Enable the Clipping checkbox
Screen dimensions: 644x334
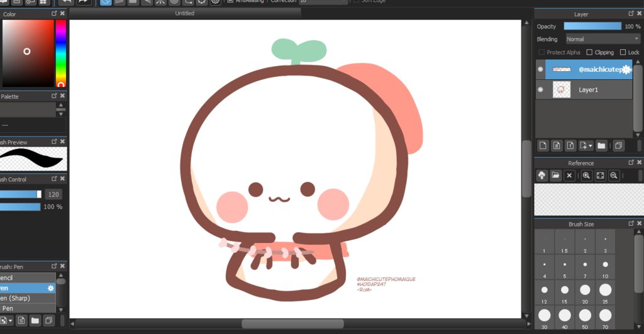pos(589,52)
